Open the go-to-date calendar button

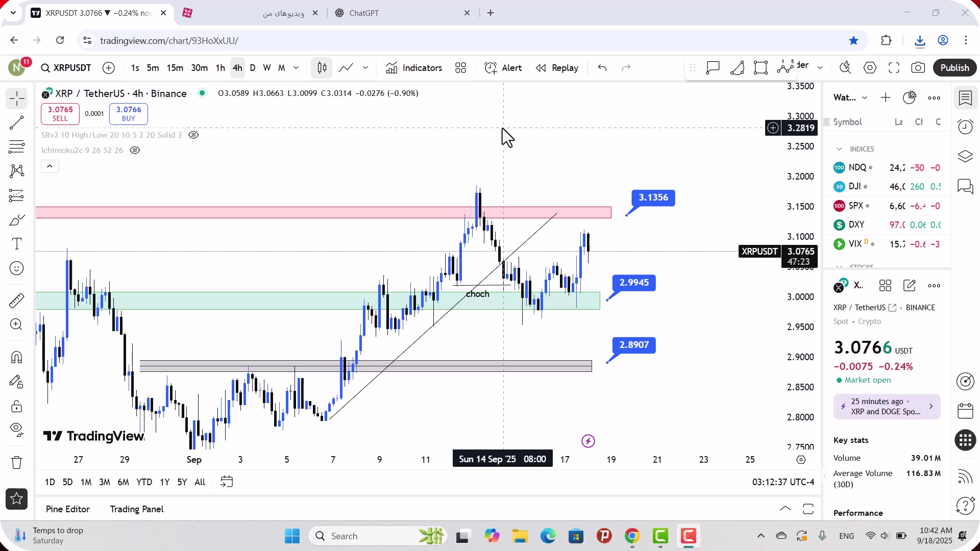(227, 482)
